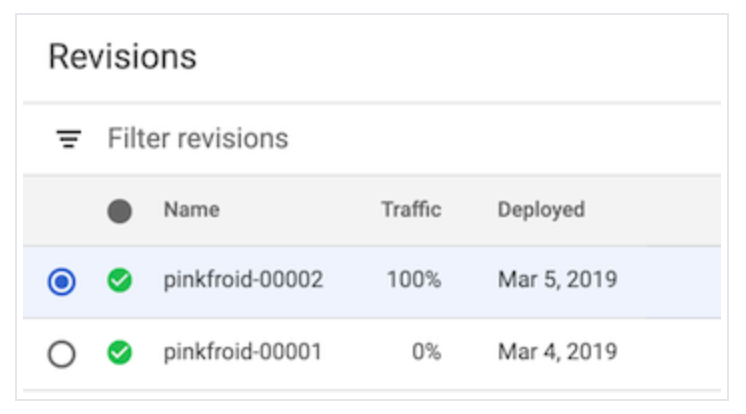Select pinkfroid-00002 radio button
Image resolution: width=746 pixels, height=414 pixels.
62,282
